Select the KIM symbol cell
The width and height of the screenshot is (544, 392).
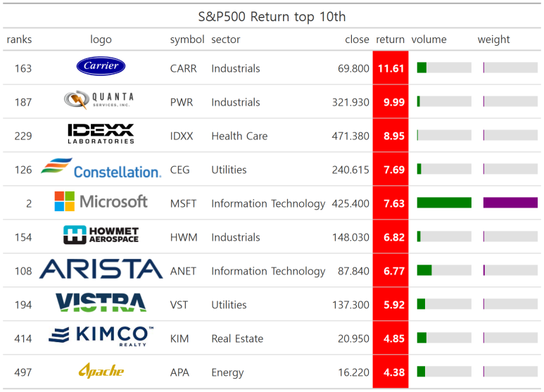[x=179, y=339]
